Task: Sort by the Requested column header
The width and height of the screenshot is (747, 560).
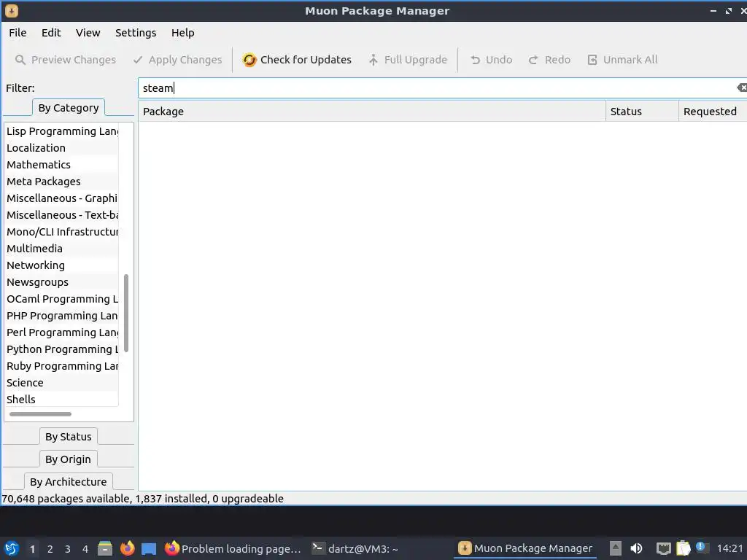Action: [713, 112]
